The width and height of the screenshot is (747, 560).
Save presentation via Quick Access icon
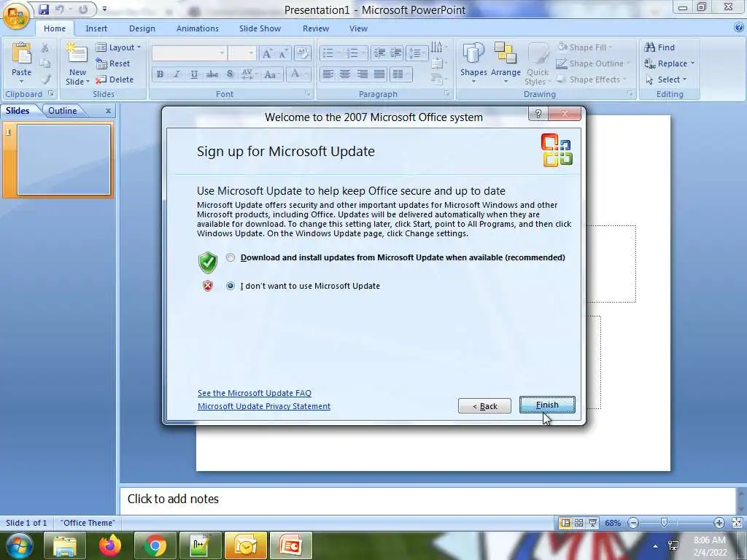tap(44, 9)
